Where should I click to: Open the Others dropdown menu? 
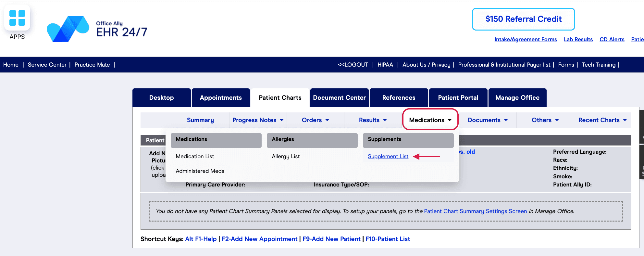[x=545, y=120]
